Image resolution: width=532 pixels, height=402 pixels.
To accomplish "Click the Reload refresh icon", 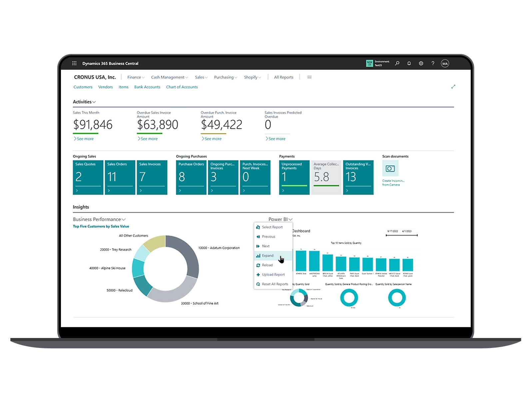I will pyautogui.click(x=258, y=265).
